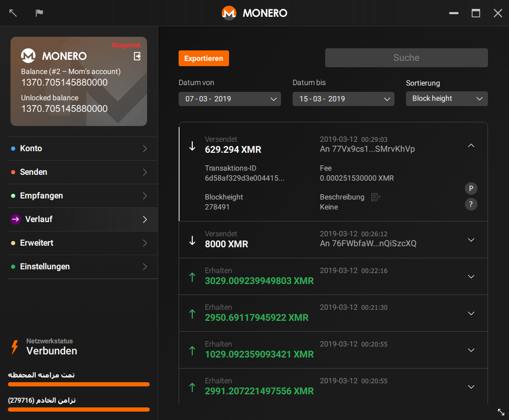Open the Empfangen menu page
Viewport: 509px width, 420px height.
(83, 196)
